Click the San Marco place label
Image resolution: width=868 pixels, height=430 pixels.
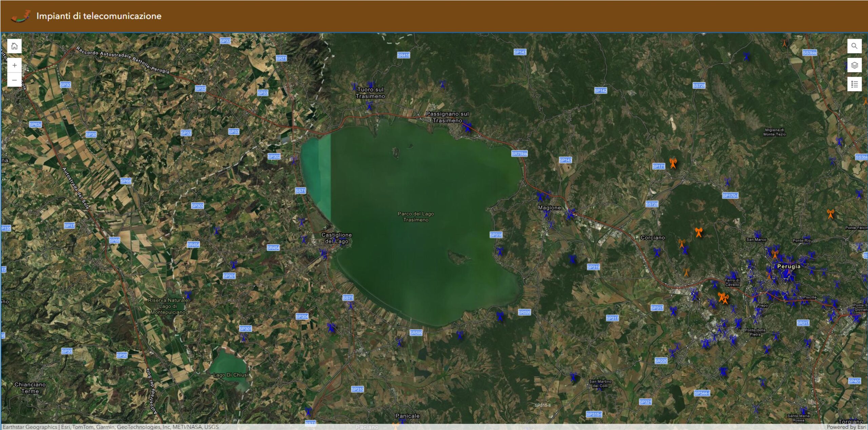click(x=756, y=240)
